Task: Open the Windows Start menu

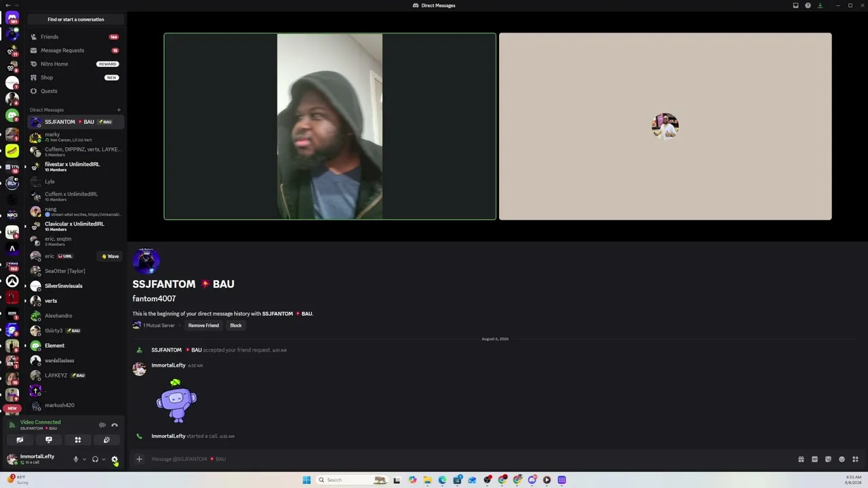Action: coord(307,480)
